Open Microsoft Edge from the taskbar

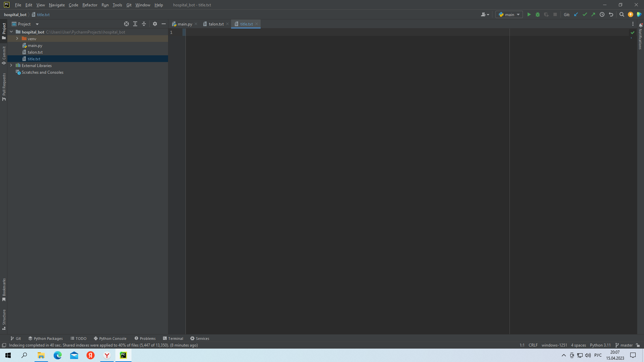(x=58, y=355)
